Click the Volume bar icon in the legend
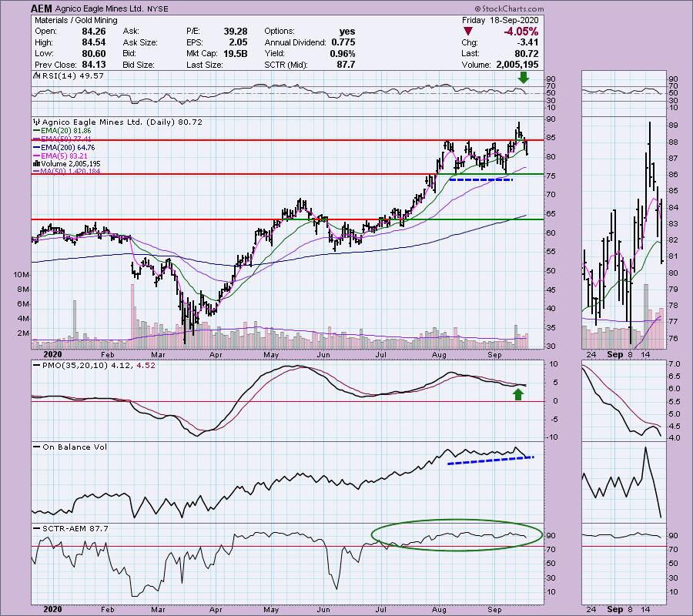693x616 pixels. click(x=35, y=163)
